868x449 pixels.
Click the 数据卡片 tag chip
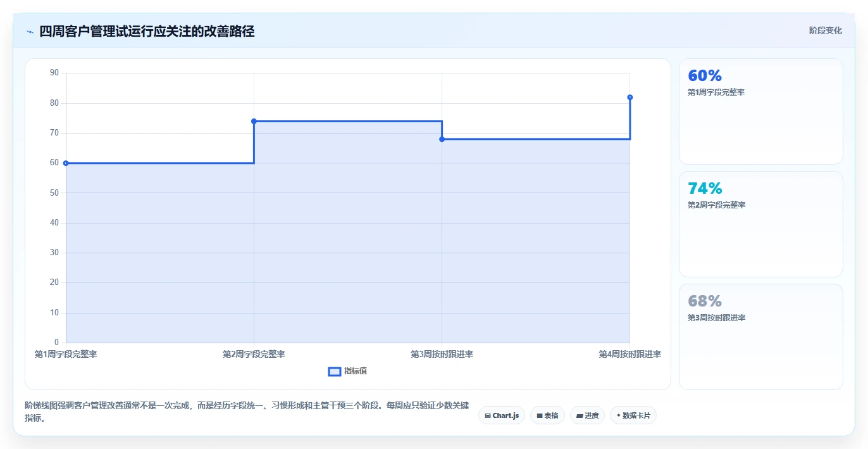[x=633, y=415]
